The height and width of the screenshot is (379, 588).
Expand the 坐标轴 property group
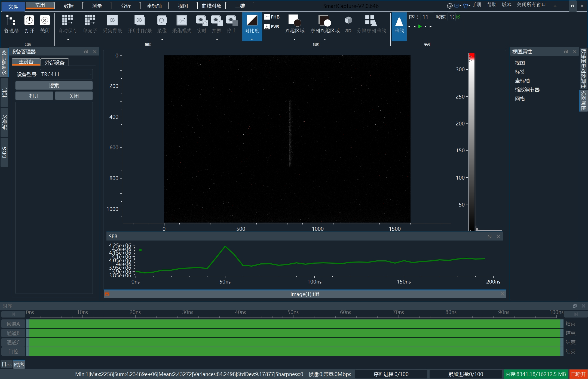tap(522, 81)
